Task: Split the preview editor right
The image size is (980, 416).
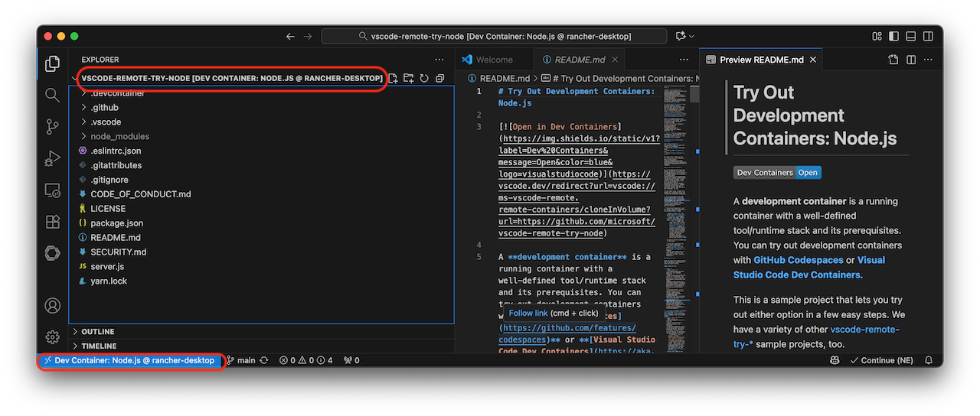Action: point(911,60)
